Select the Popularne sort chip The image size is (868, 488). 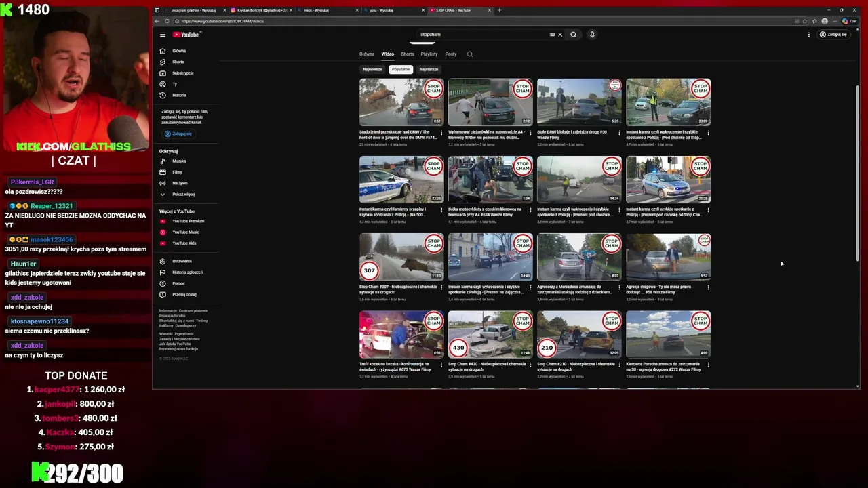point(401,69)
